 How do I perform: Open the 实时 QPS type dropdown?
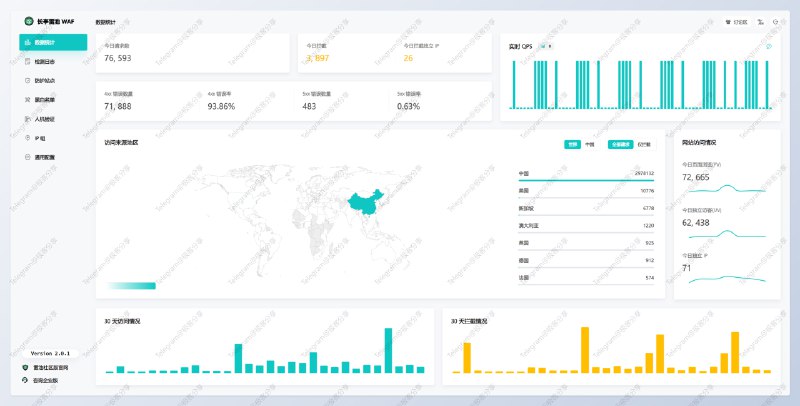pyautogui.click(x=547, y=47)
